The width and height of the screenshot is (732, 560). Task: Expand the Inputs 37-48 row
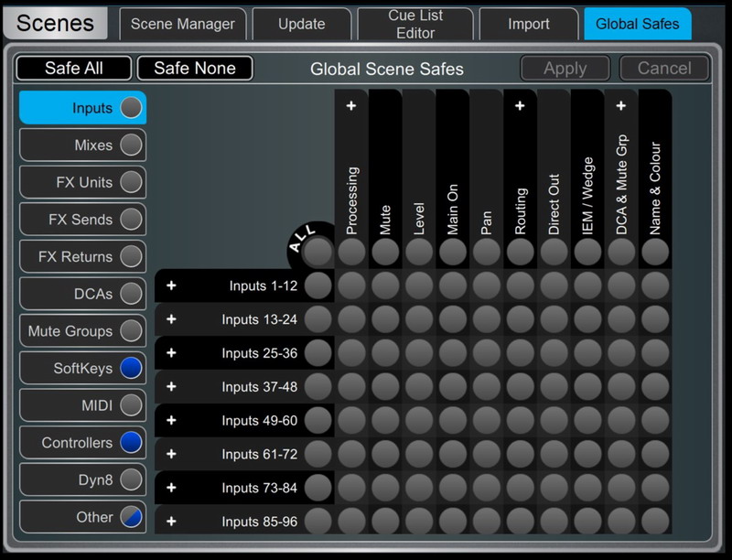click(171, 386)
